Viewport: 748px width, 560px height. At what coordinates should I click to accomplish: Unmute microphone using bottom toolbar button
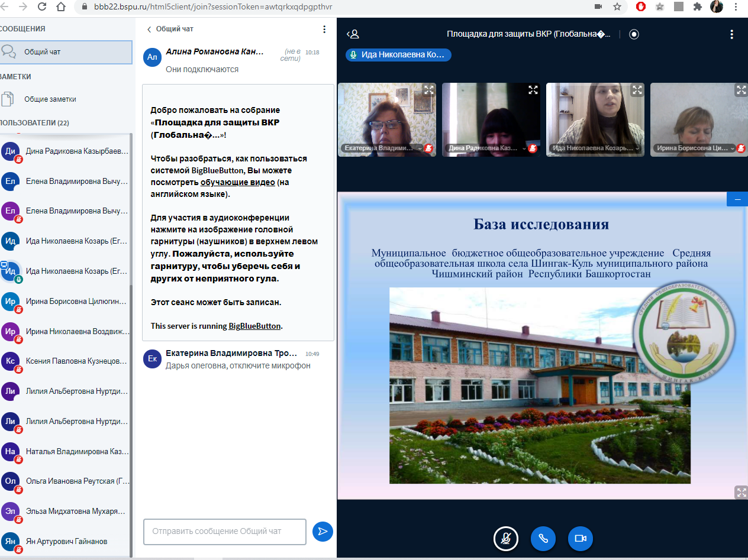[506, 539]
